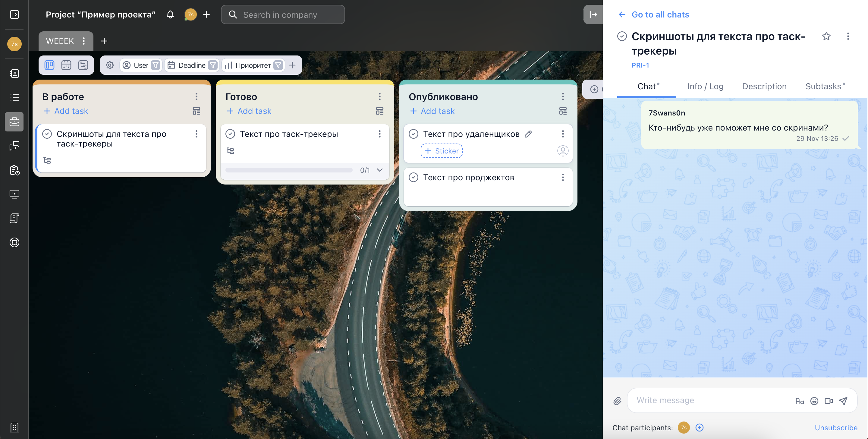
Task: Click the send message paper plane icon
Action: 843,401
